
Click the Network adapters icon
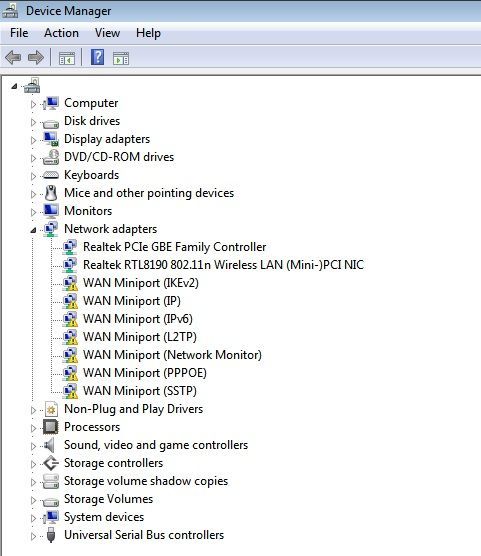click(51, 229)
